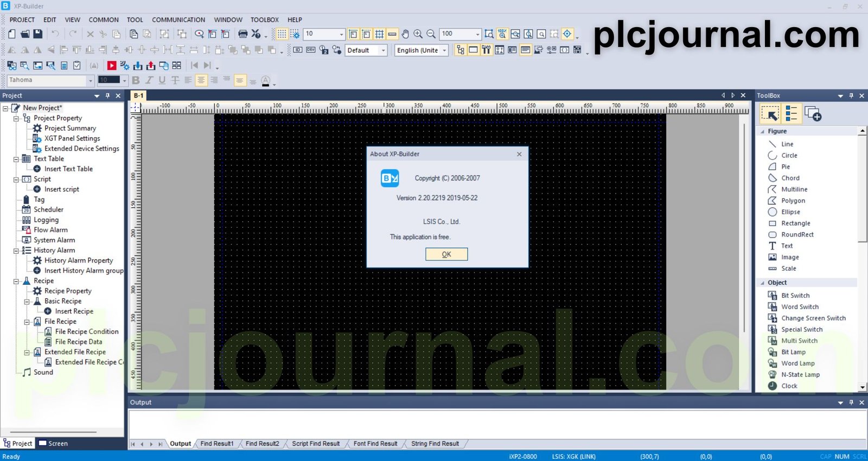The width and height of the screenshot is (868, 461).
Task: Click the 100% zoom reset icon
Action: coord(502,34)
